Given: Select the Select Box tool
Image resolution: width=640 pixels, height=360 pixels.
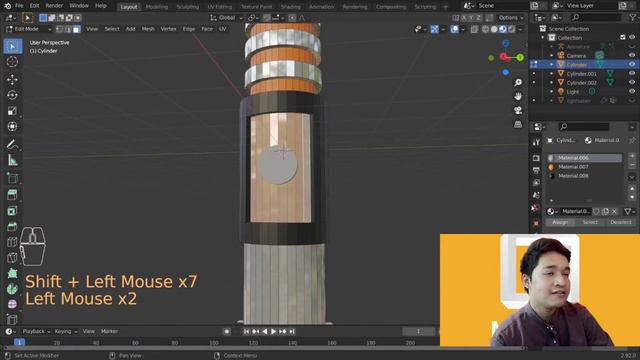Looking at the screenshot, I should (x=12, y=46).
